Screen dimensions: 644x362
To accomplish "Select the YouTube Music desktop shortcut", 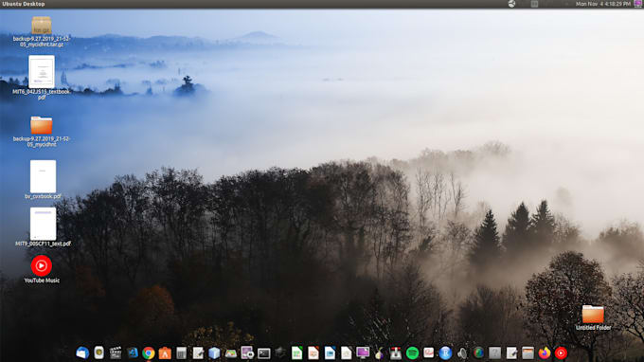I will 42,269.
